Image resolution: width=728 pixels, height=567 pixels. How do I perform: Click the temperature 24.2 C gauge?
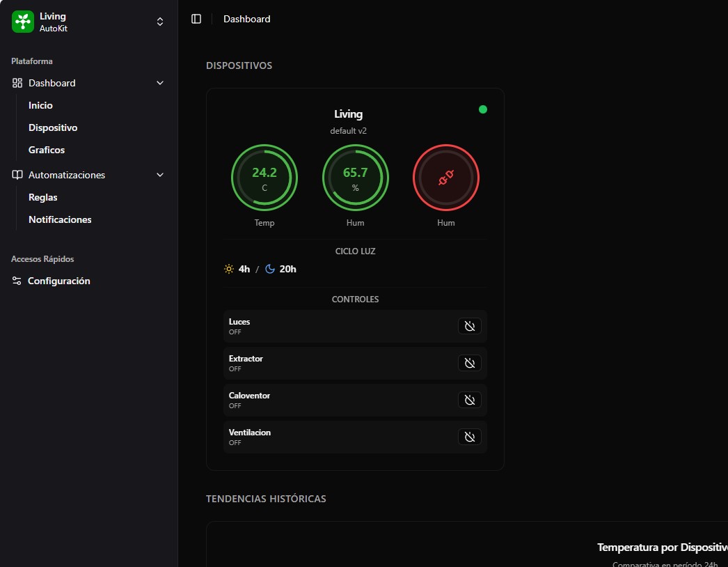point(264,178)
